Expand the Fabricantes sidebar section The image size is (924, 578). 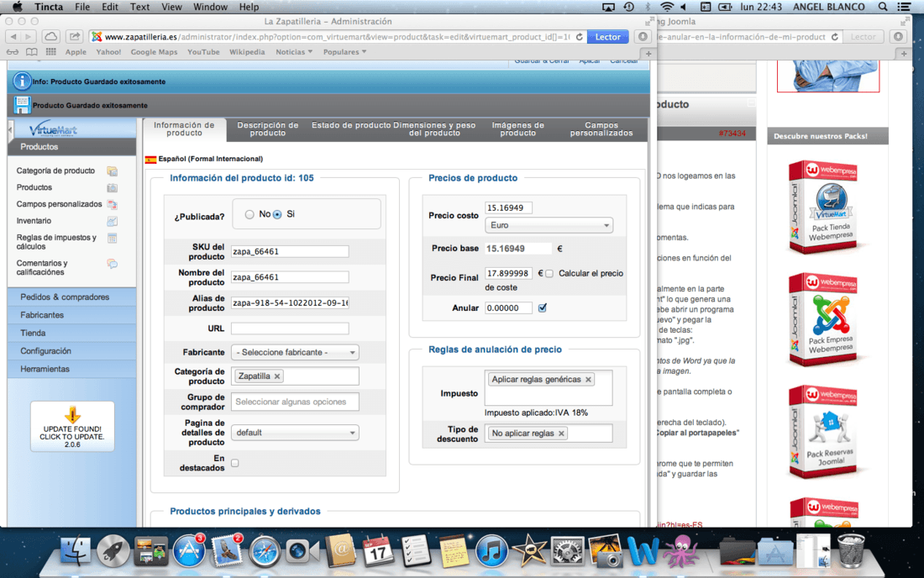tap(72, 315)
